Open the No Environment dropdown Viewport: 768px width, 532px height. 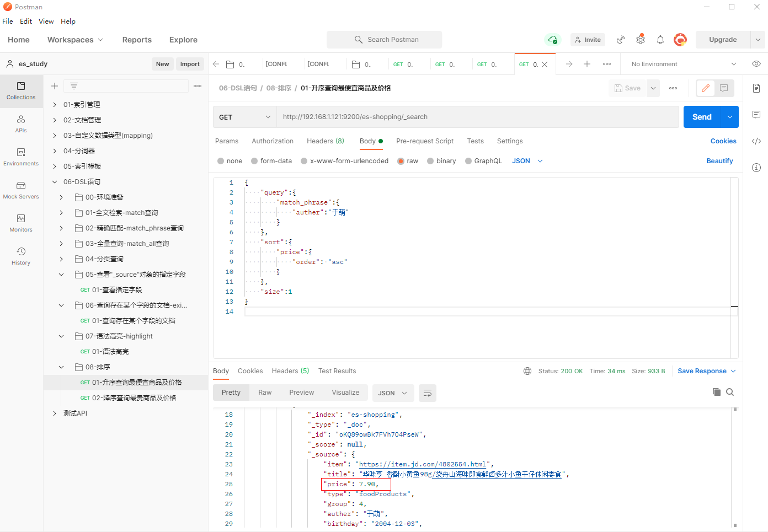pos(683,64)
